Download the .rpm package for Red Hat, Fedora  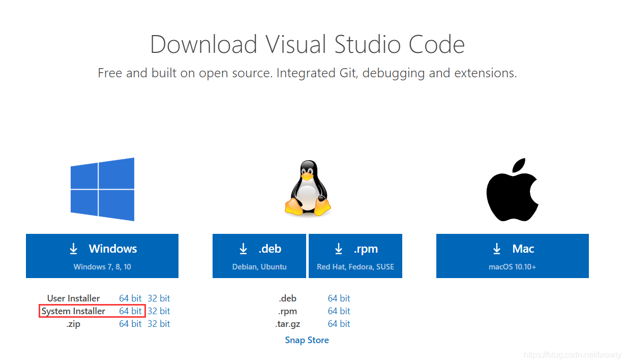pyautogui.click(x=355, y=256)
